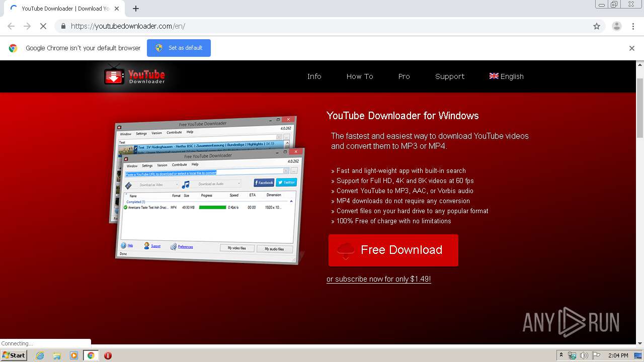The image size is (644, 362).
Task: Go to the Pro page
Action: click(x=404, y=76)
